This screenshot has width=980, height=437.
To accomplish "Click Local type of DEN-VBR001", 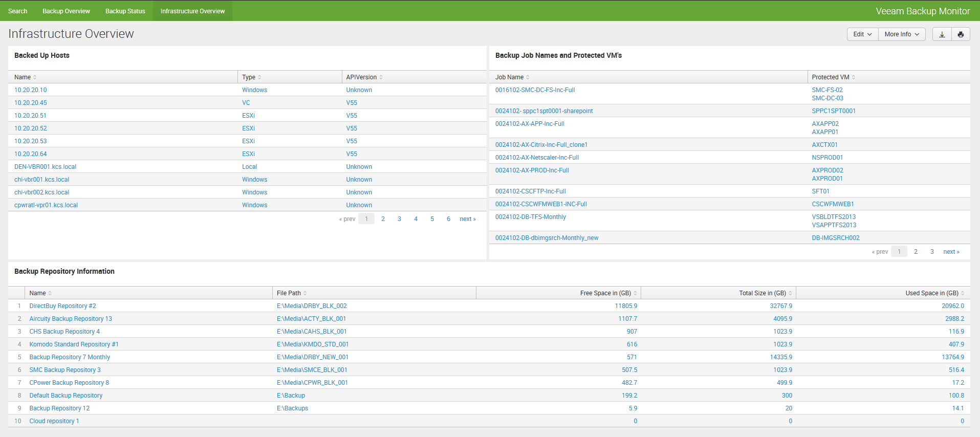I will coord(250,167).
